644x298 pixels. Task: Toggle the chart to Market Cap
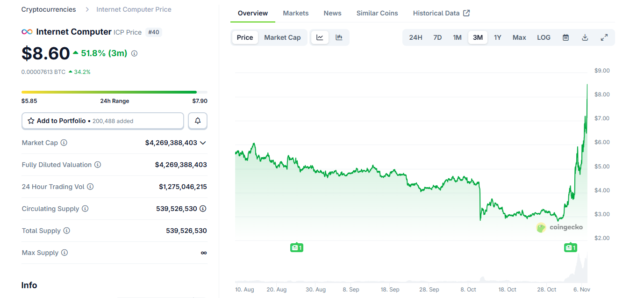pos(282,37)
